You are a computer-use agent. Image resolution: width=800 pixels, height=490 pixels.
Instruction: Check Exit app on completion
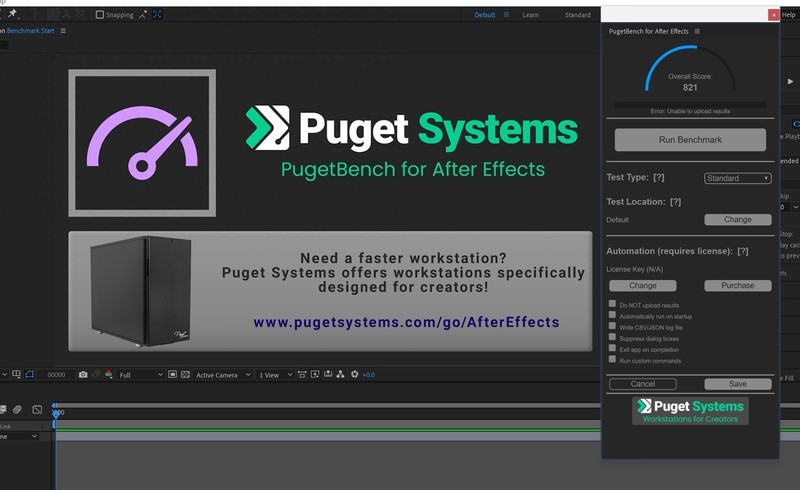tap(612, 348)
